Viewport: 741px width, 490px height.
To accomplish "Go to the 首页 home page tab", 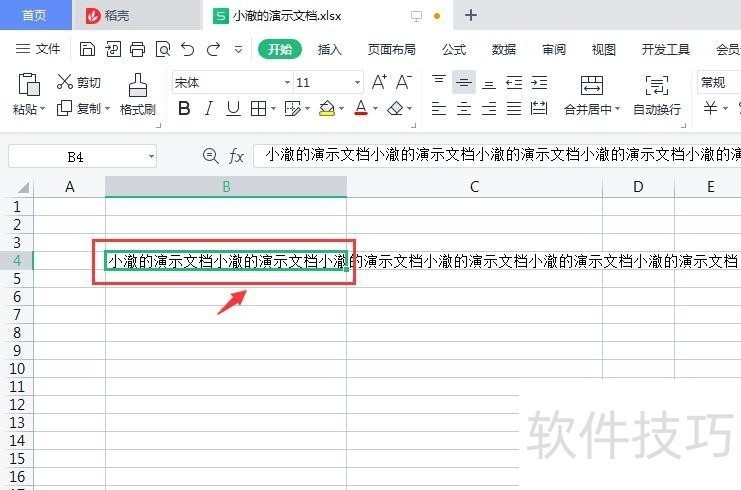I will pyautogui.click(x=34, y=15).
